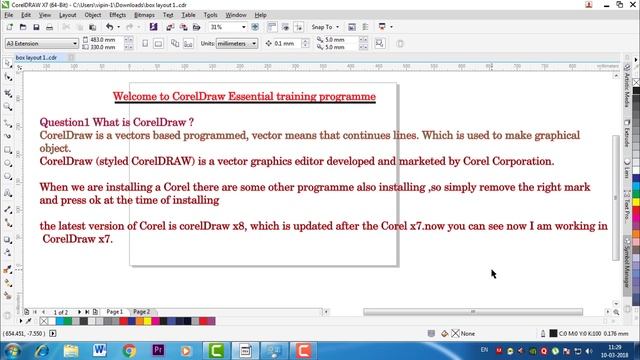Pick the yellow swatch in document palette
This screenshot has height=360, width=640.
pyautogui.click(x=147, y=322)
